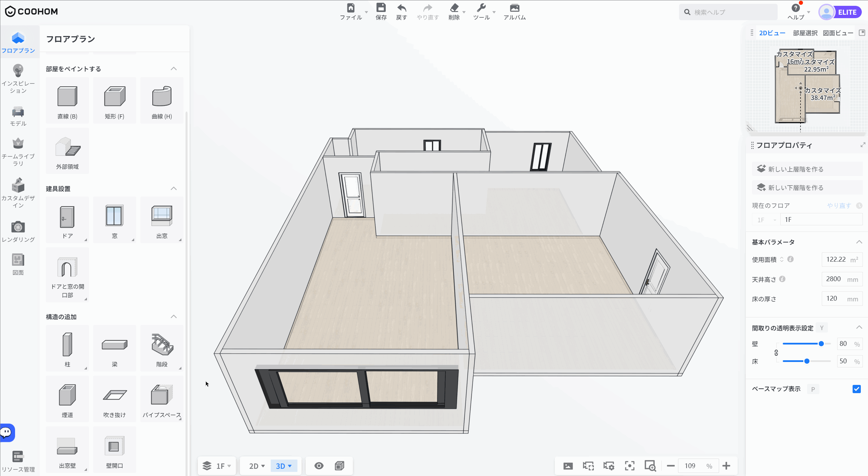Collapse the 建具設置 section

coord(174,189)
